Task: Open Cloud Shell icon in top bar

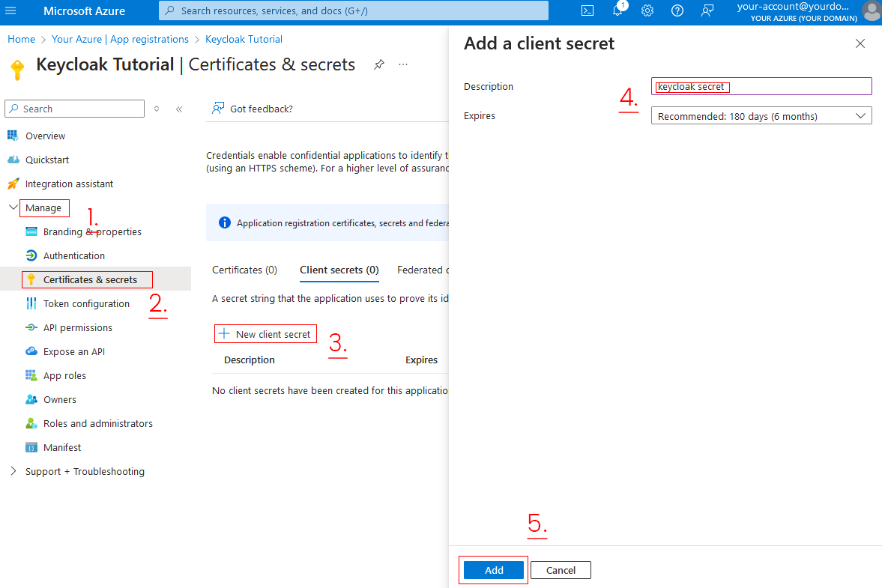Action: point(588,10)
